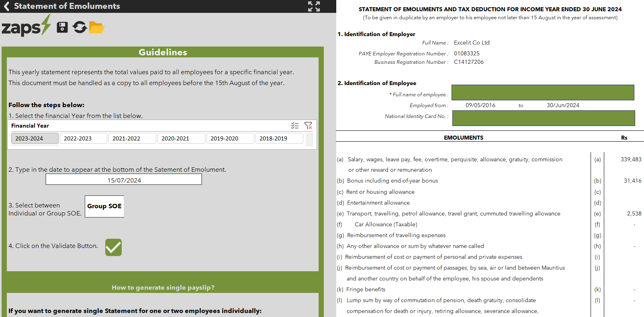Click the refresh arrows icon
The height and width of the screenshot is (317, 644).
[x=80, y=27]
